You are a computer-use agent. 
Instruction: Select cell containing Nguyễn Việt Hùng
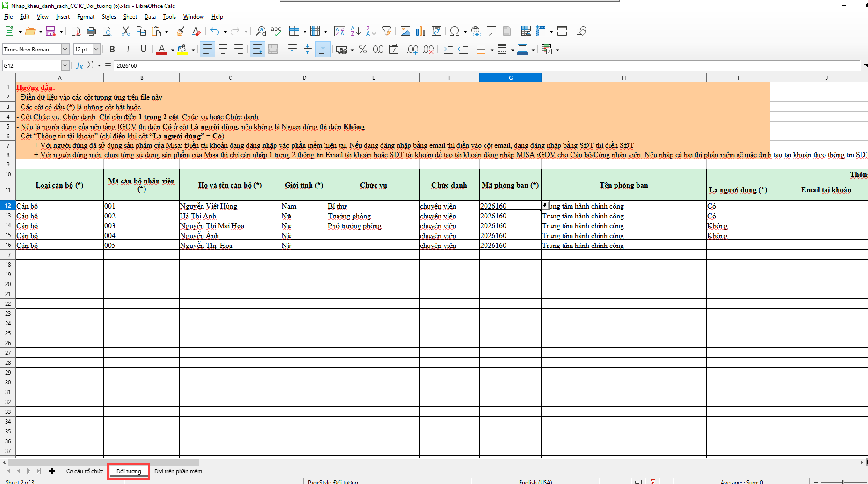(230, 206)
